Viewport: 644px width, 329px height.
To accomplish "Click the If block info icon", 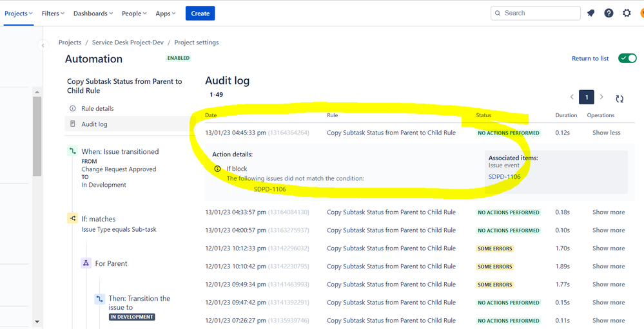I will 218,169.
